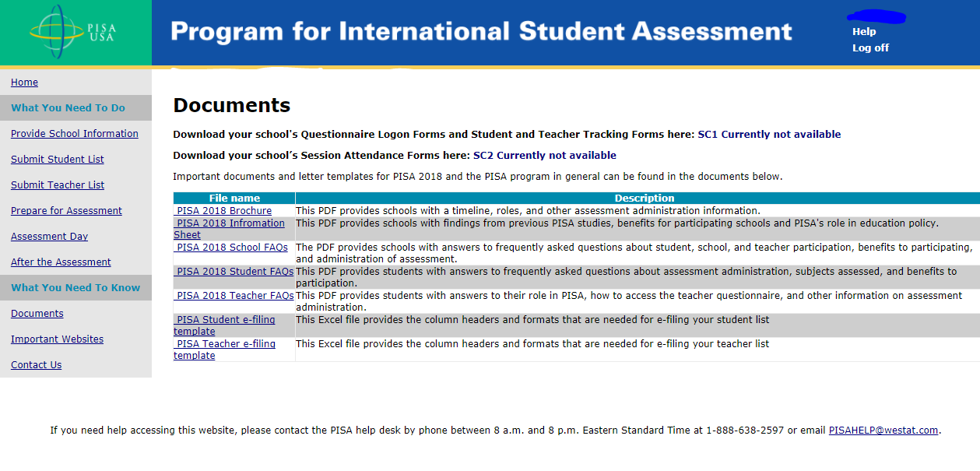Click the 'Description' column header

coord(645,199)
